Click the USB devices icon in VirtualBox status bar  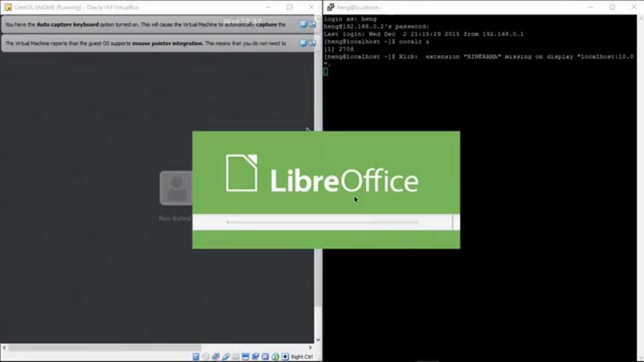[x=226, y=356]
